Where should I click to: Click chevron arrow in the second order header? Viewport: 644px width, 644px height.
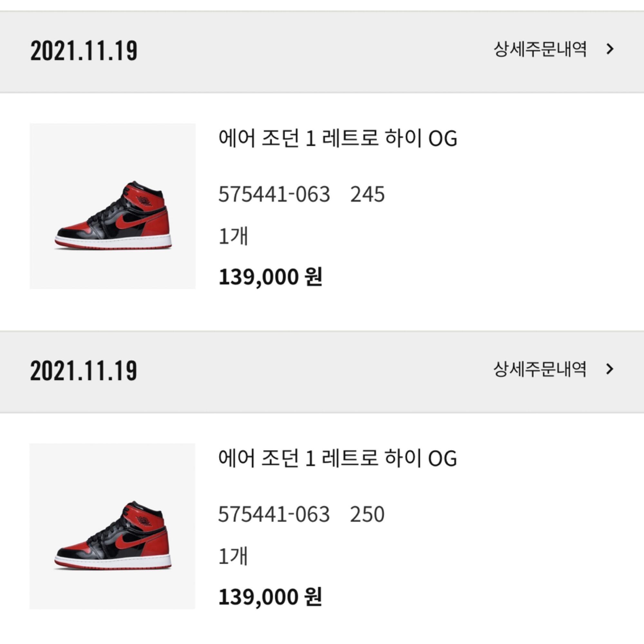[610, 369]
